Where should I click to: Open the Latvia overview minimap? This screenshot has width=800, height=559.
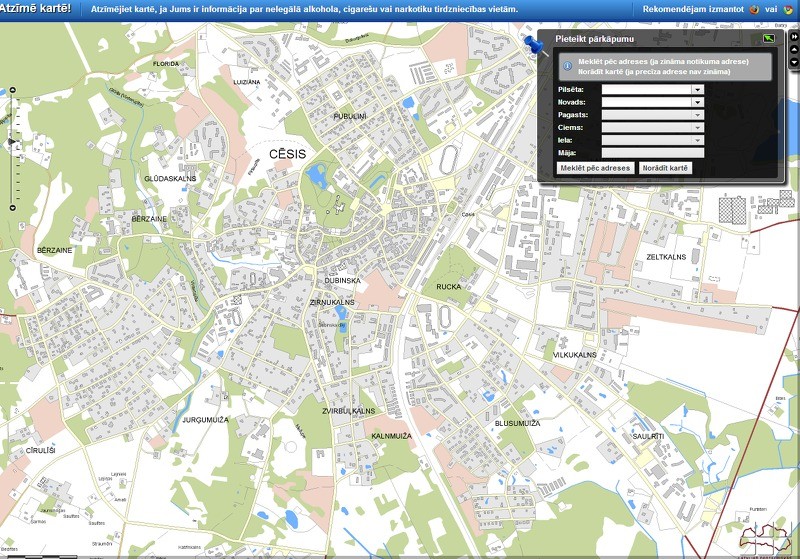(764, 539)
